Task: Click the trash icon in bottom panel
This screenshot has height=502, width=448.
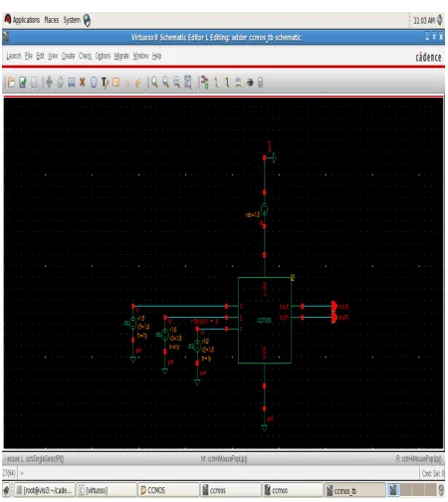Action: click(441, 490)
